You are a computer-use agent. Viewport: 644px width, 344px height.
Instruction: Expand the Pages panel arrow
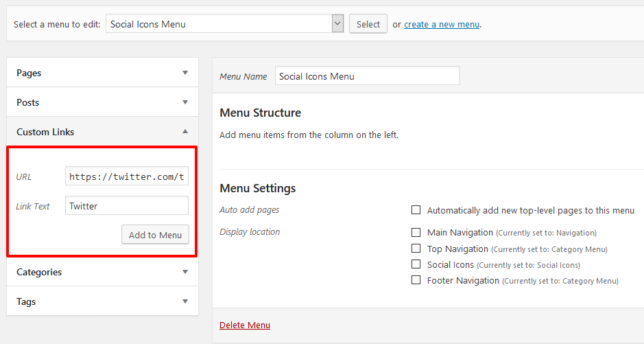(185, 73)
